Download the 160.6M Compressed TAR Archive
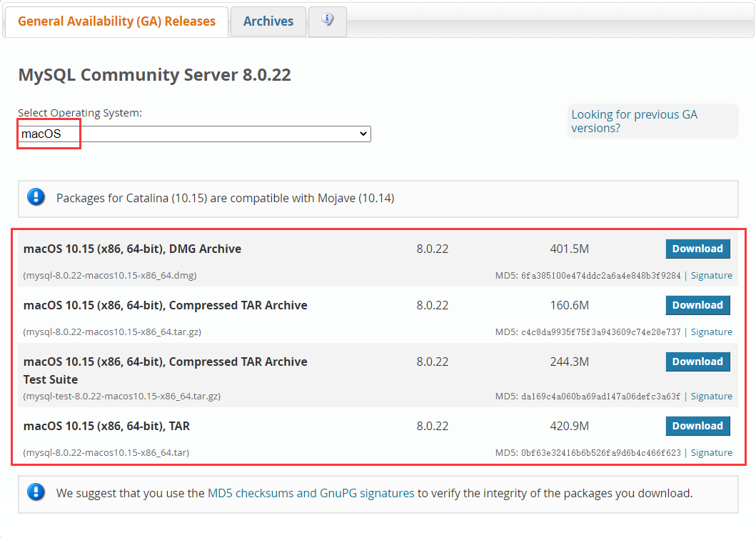This screenshot has width=756, height=538. pyautogui.click(x=697, y=305)
